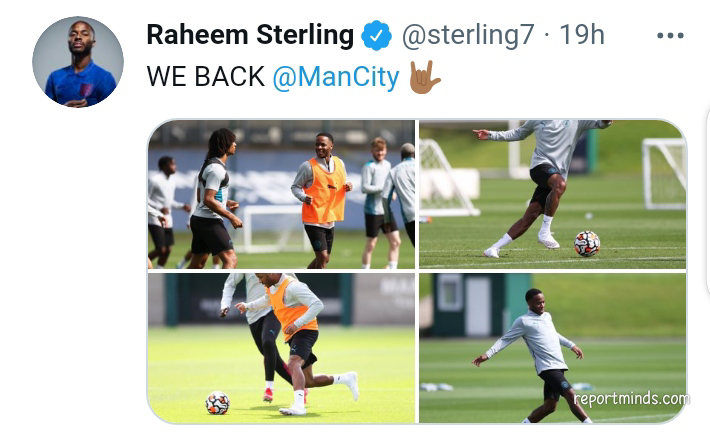The height and width of the screenshot is (432, 710).
Task: Open top-left photo with orange bib
Action: (x=281, y=194)
